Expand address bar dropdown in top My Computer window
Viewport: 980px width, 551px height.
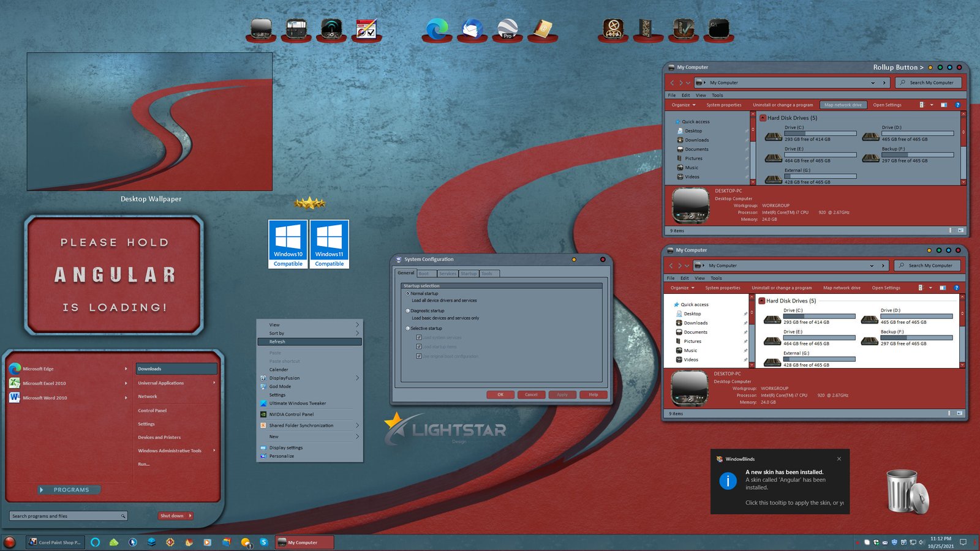873,83
